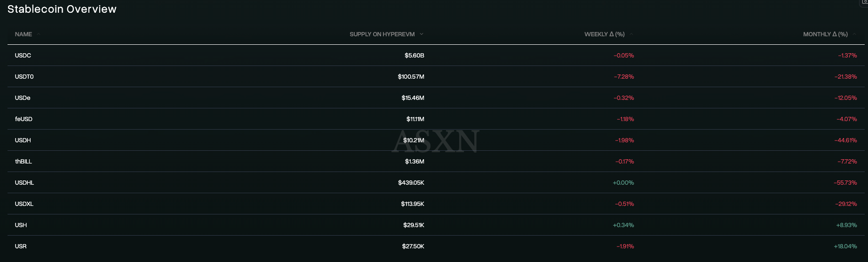Click the sort chevron beside SUPPLY ON HYPEREVM
Viewport: 868px width, 262px height.
[x=422, y=34]
